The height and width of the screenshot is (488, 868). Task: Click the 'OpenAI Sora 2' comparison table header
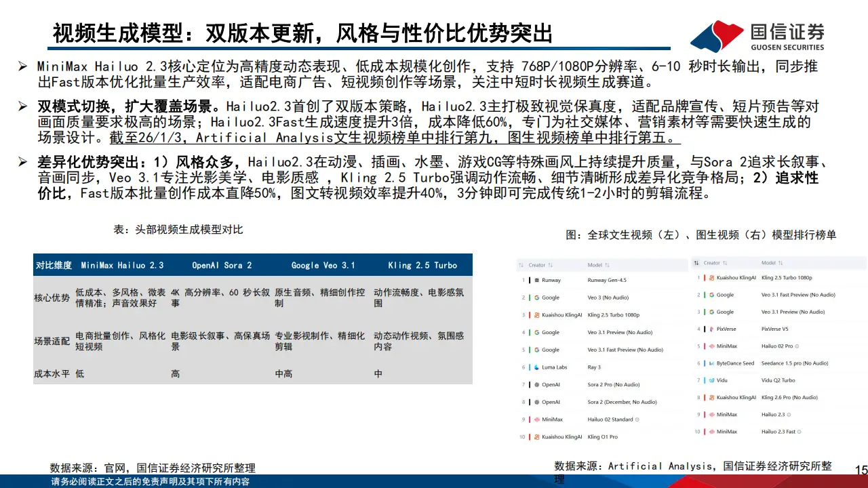pyautogui.click(x=222, y=265)
